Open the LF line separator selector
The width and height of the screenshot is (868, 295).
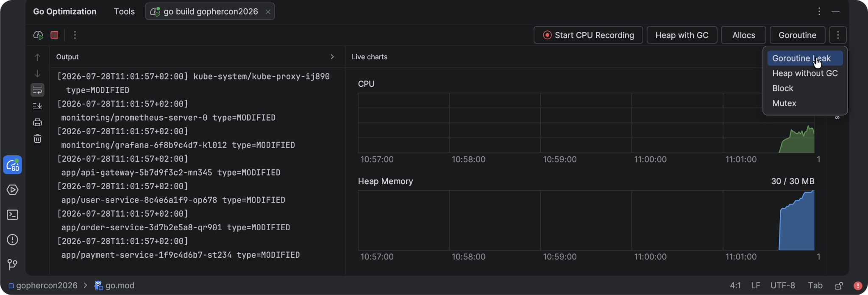pos(756,285)
